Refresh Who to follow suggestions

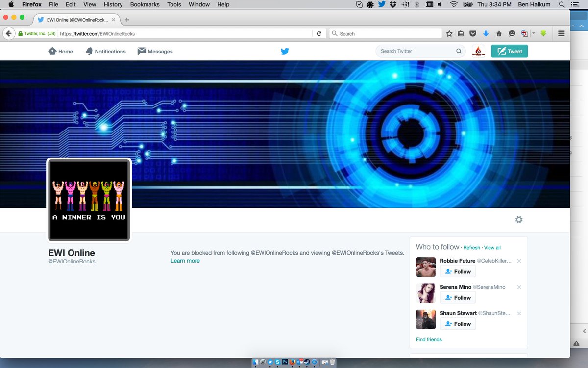click(x=472, y=248)
